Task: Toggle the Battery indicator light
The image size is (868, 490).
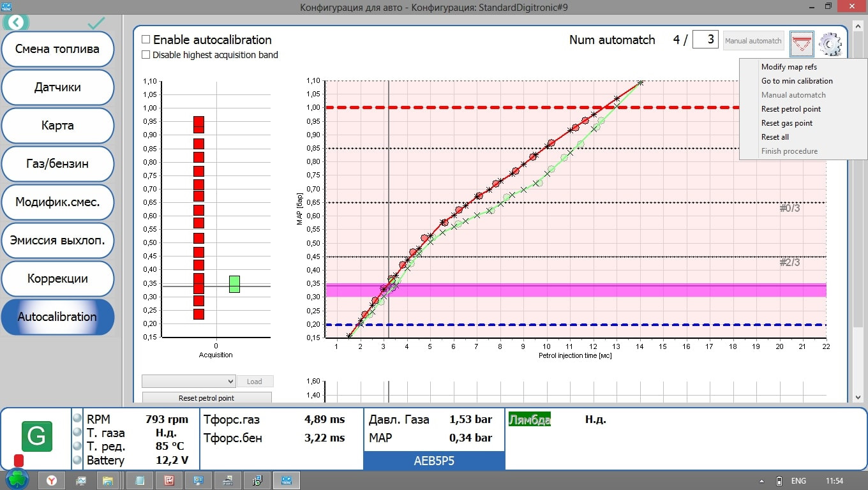Action: [x=77, y=460]
